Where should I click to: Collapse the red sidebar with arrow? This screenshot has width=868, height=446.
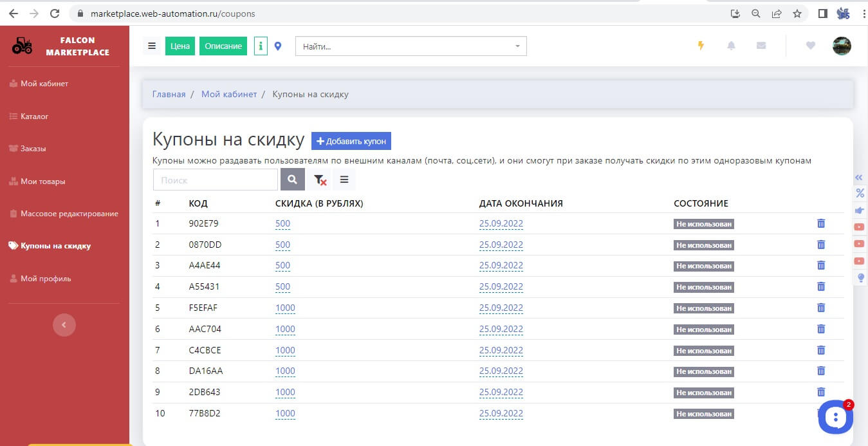[64, 325]
